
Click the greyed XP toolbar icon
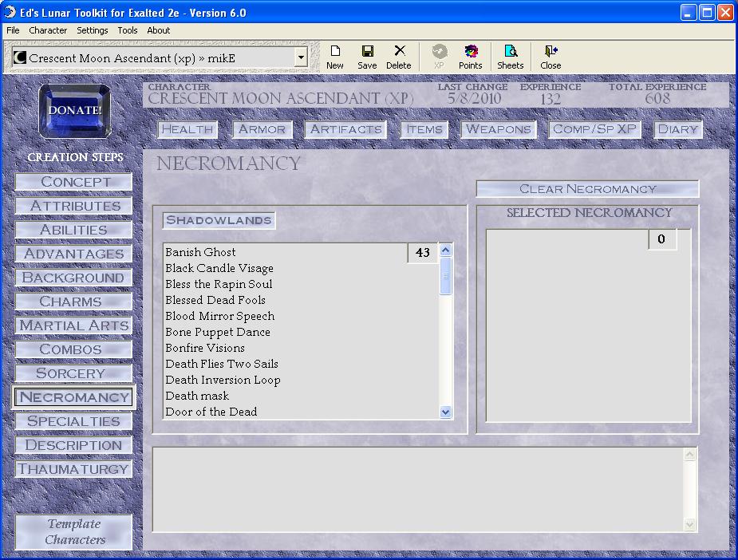439,57
